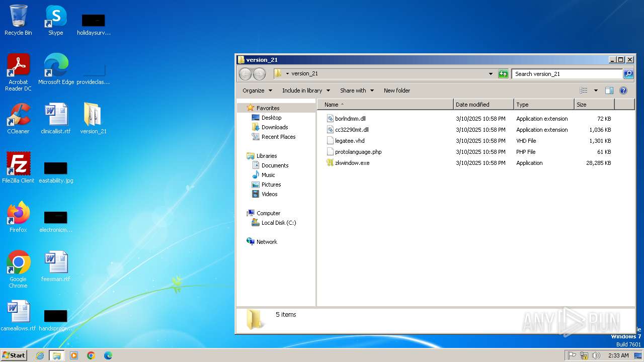Expand address bar history dropdown
This screenshot has height=362, width=644.
tap(491, 74)
